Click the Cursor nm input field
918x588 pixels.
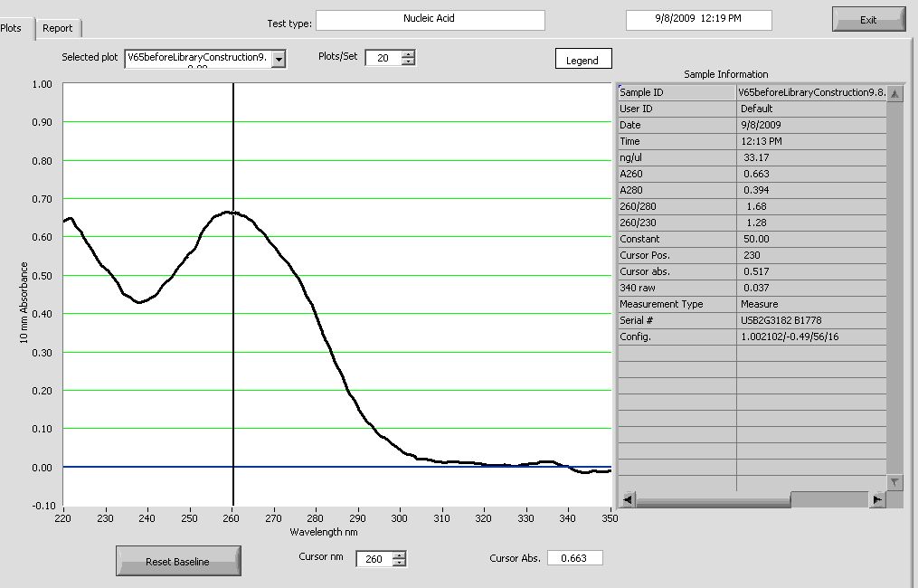374,559
